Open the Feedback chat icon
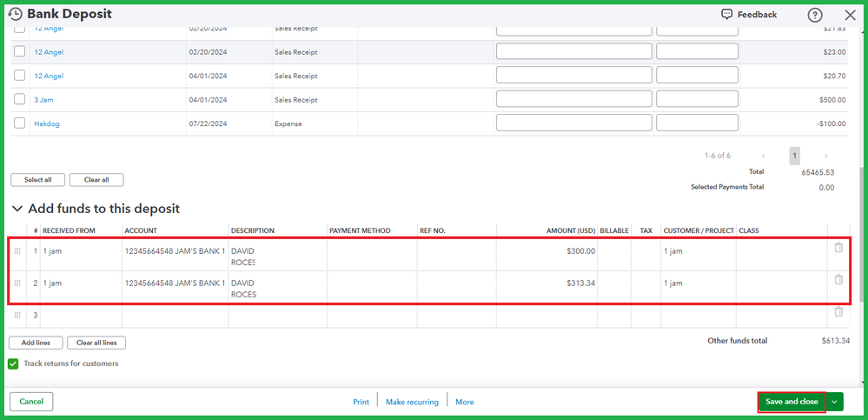This screenshot has width=868, height=420. coord(727,15)
